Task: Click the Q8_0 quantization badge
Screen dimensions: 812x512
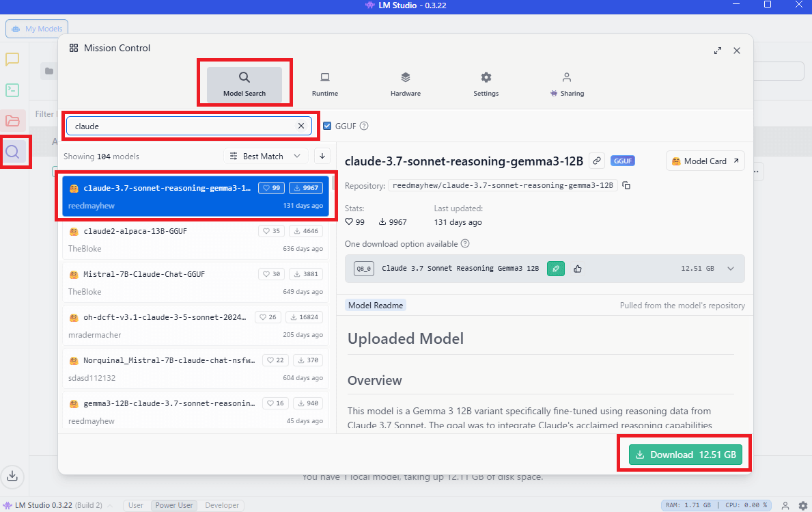Action: [x=363, y=269]
